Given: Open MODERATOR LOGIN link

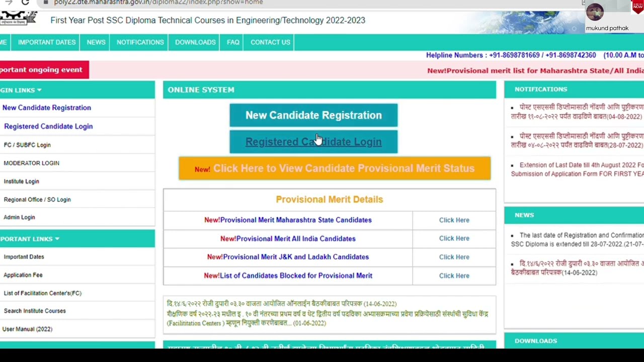Looking at the screenshot, I should [x=31, y=163].
